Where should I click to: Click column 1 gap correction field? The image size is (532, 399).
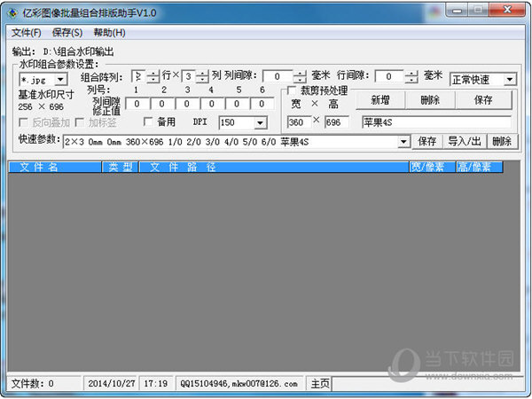(x=137, y=104)
